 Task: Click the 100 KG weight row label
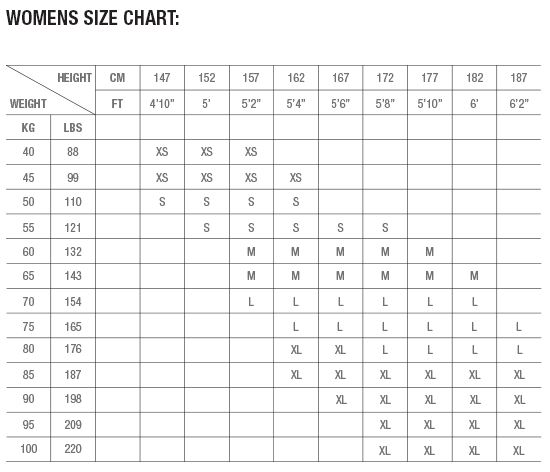coord(28,449)
